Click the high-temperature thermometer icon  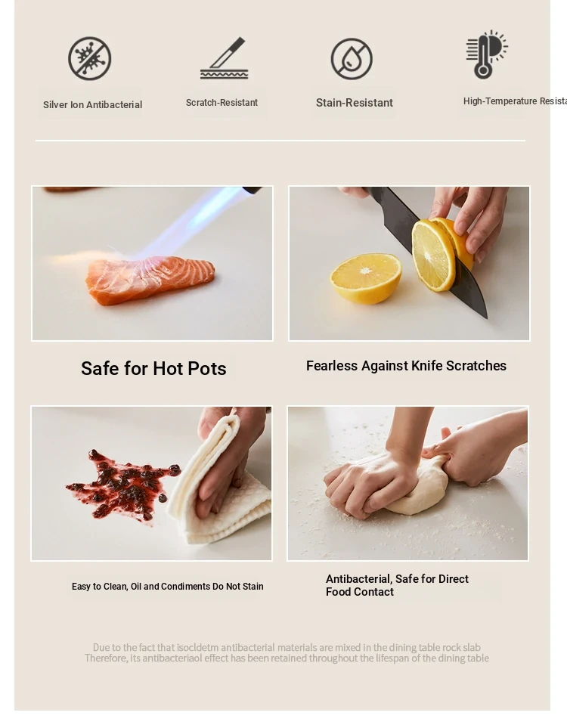487,54
